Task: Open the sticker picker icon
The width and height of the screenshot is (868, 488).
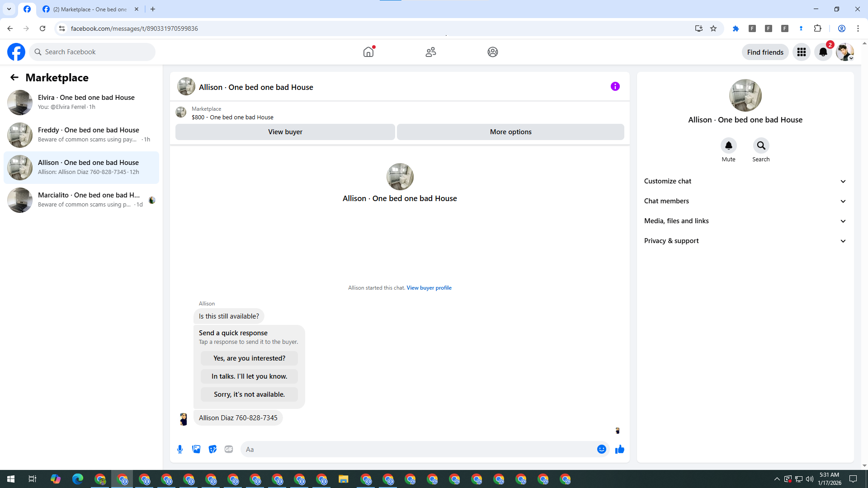Action: 212,449
